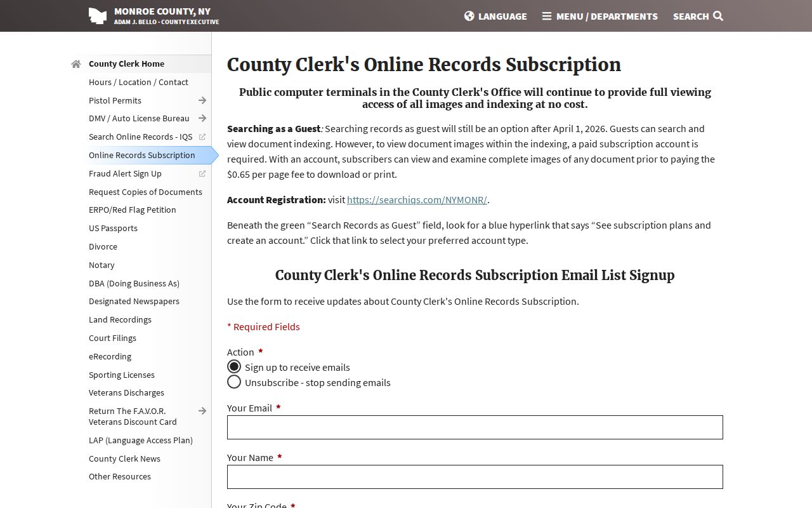Viewport: 812px width, 508px height.
Task: Click the Monroe County logo icon
Action: [97, 16]
